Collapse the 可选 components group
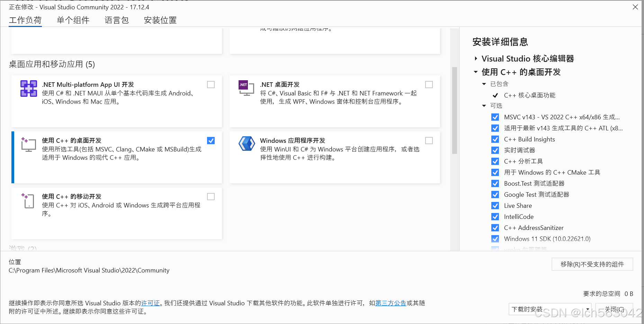 484,106
